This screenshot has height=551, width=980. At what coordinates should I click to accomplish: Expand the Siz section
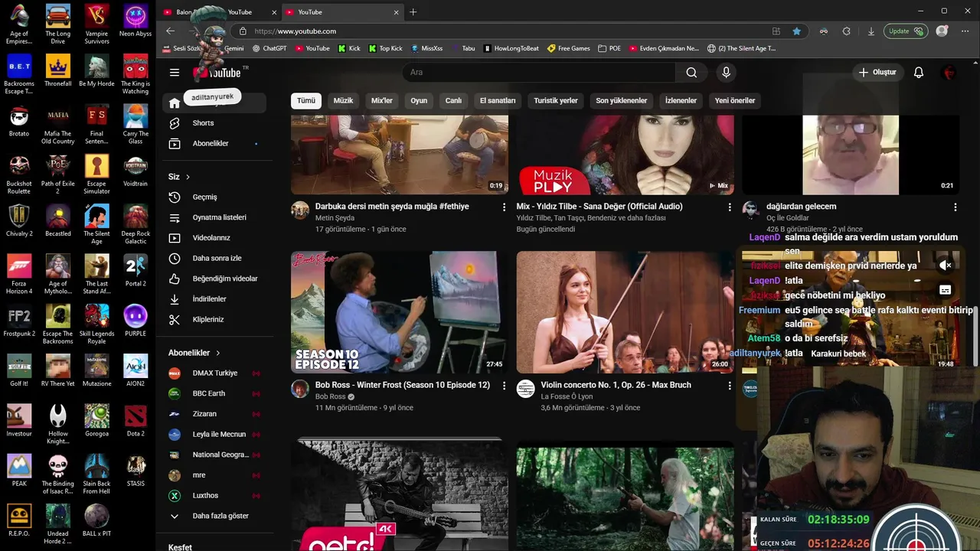(179, 177)
